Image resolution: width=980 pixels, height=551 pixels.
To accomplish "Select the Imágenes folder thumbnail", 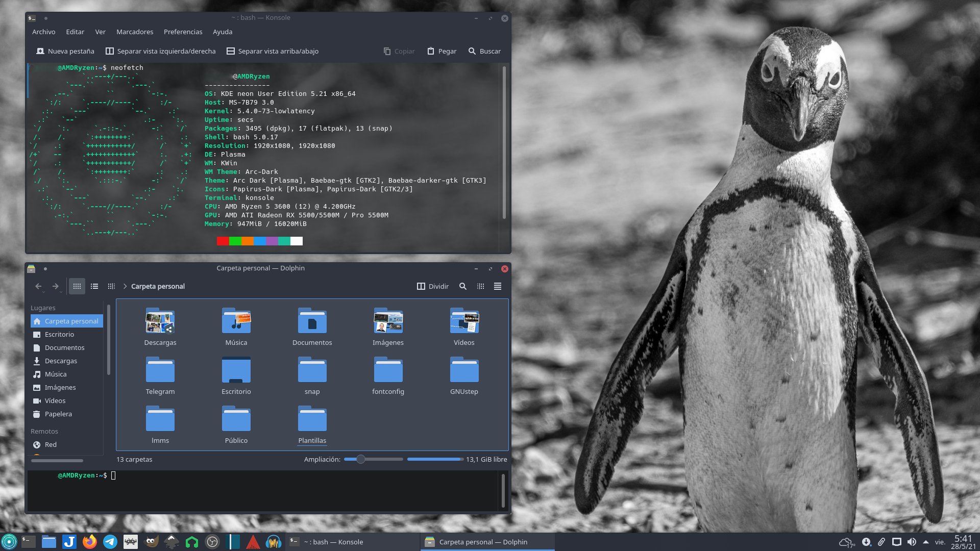I will pos(388,321).
